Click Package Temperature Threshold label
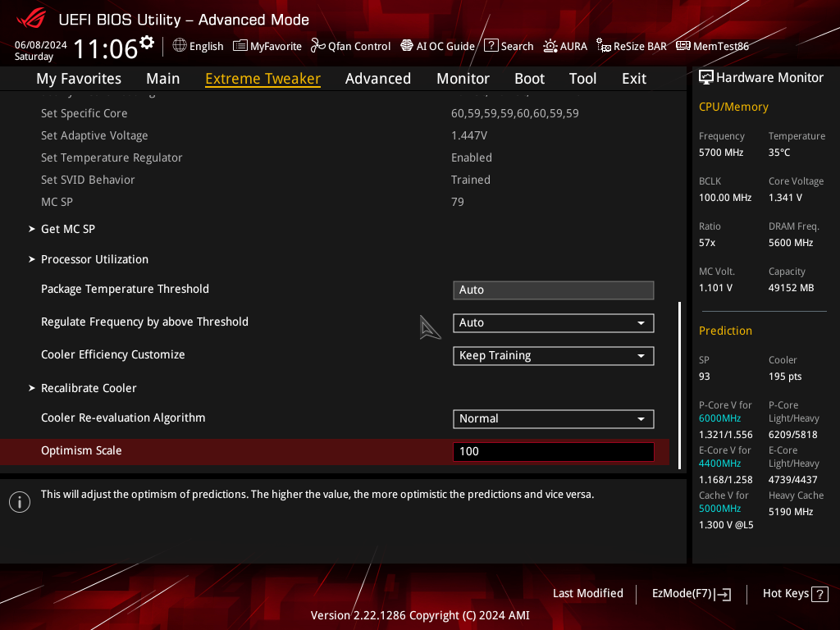This screenshot has width=840, height=630. (125, 290)
